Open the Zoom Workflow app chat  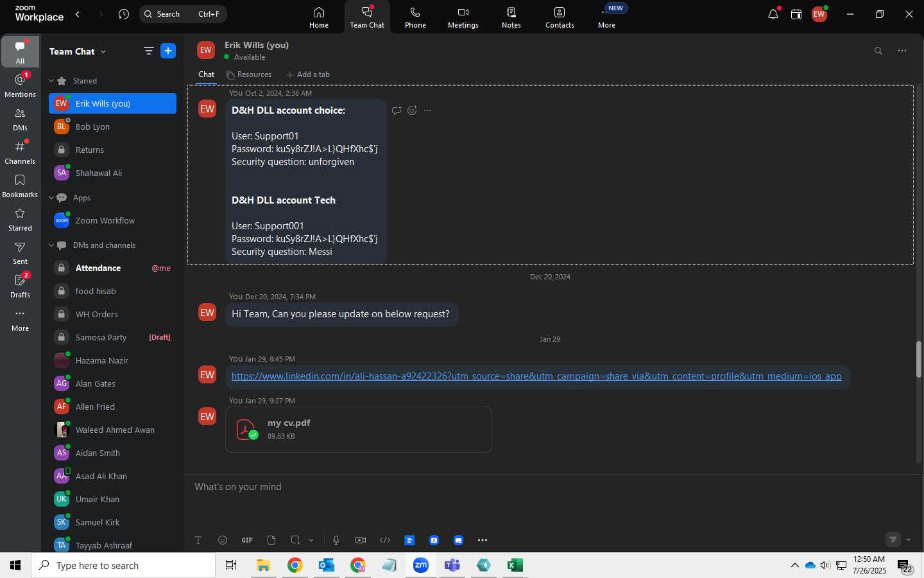pos(112,220)
